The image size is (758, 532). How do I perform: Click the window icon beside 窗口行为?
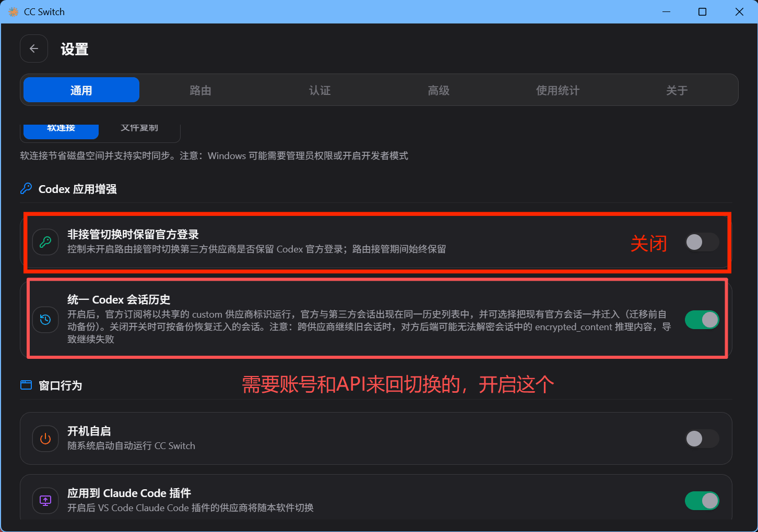coord(26,385)
